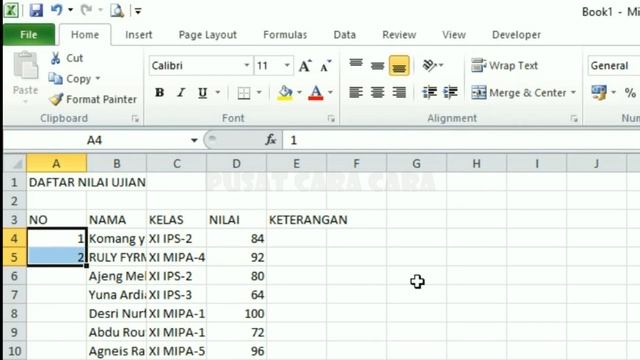The width and height of the screenshot is (640, 360).
Task: Switch to the Formulas tab
Action: click(285, 35)
